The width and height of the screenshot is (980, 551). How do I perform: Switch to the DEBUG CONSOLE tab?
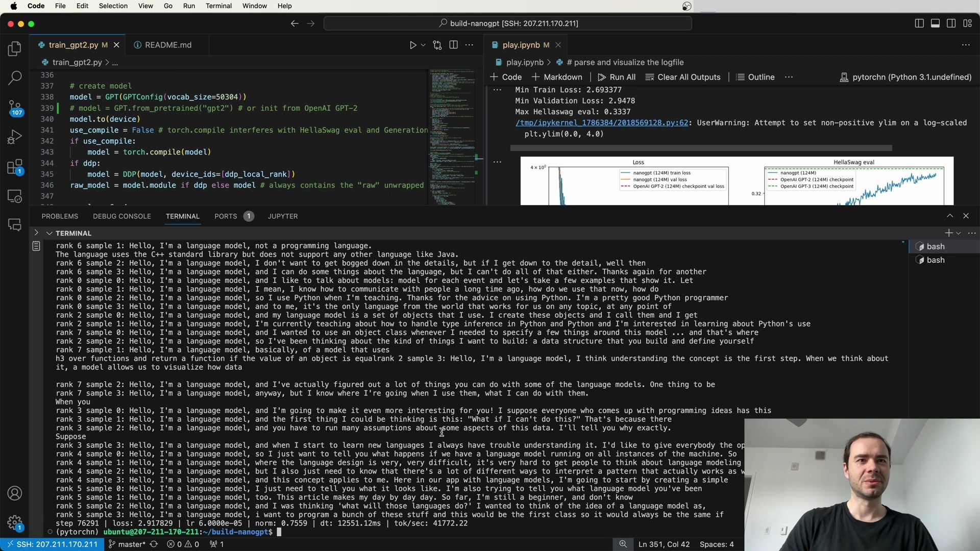tap(122, 216)
